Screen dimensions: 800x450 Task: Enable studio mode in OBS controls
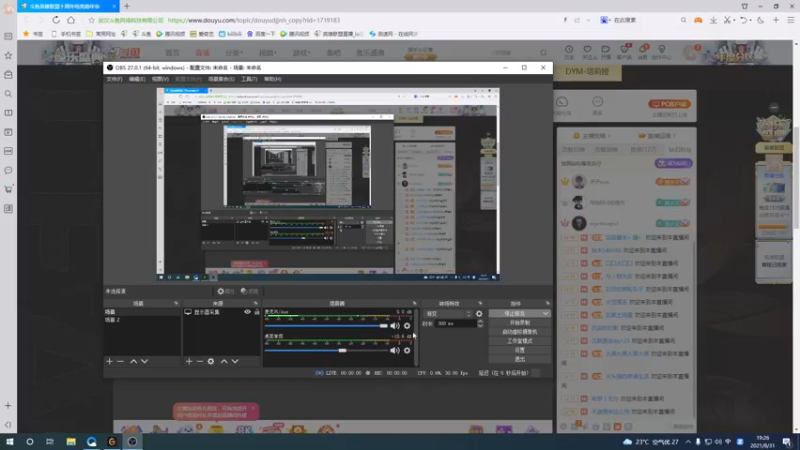click(519, 341)
